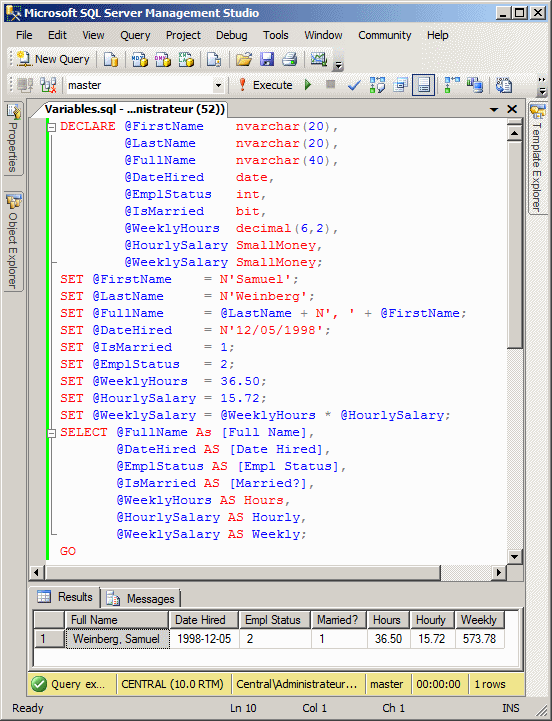Open the Community menu

[x=385, y=35]
